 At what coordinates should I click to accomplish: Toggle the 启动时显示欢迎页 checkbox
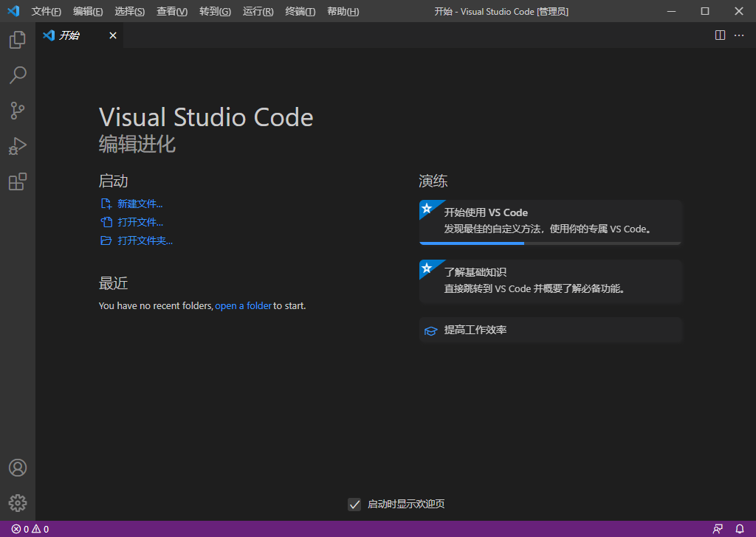pyautogui.click(x=354, y=505)
